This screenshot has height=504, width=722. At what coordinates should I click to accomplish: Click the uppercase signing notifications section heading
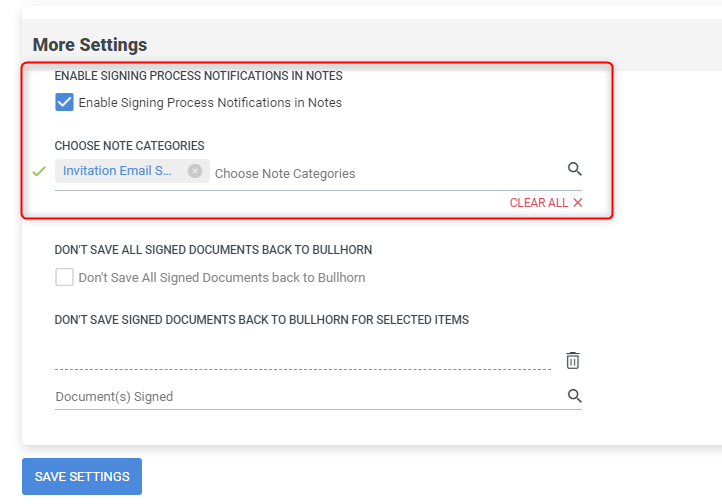[x=199, y=76]
